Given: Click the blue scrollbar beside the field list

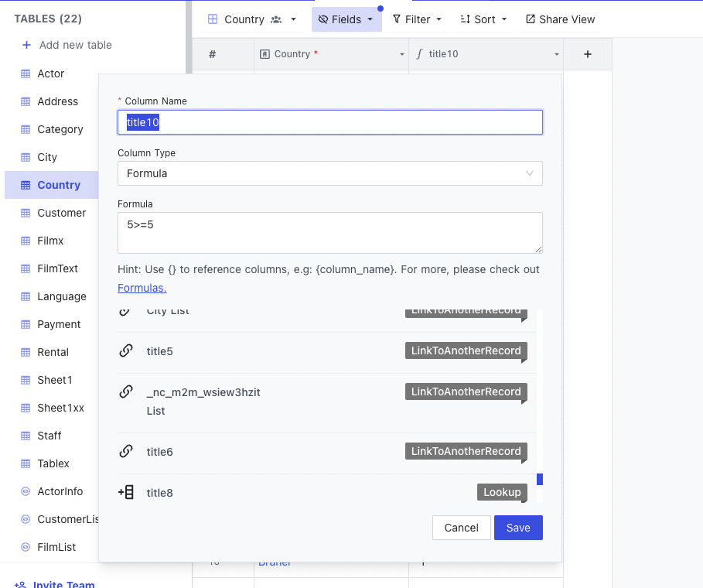Looking at the screenshot, I should point(539,480).
